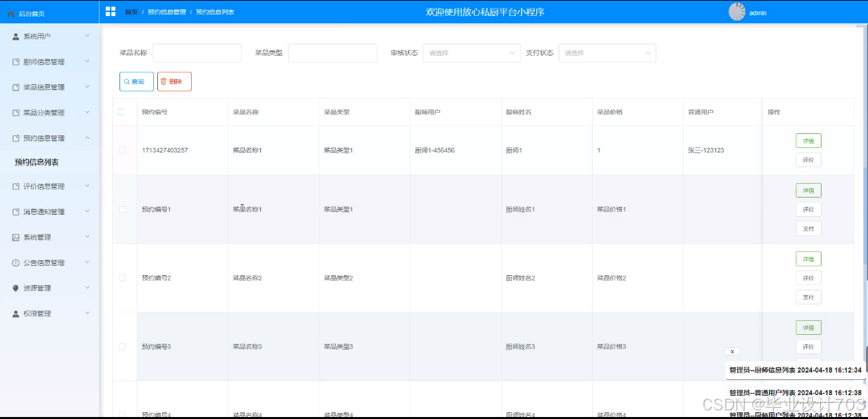Viewport: 868px width, 419px height.
Task: Click the icon beside 消息通知管理
Action: click(x=16, y=211)
